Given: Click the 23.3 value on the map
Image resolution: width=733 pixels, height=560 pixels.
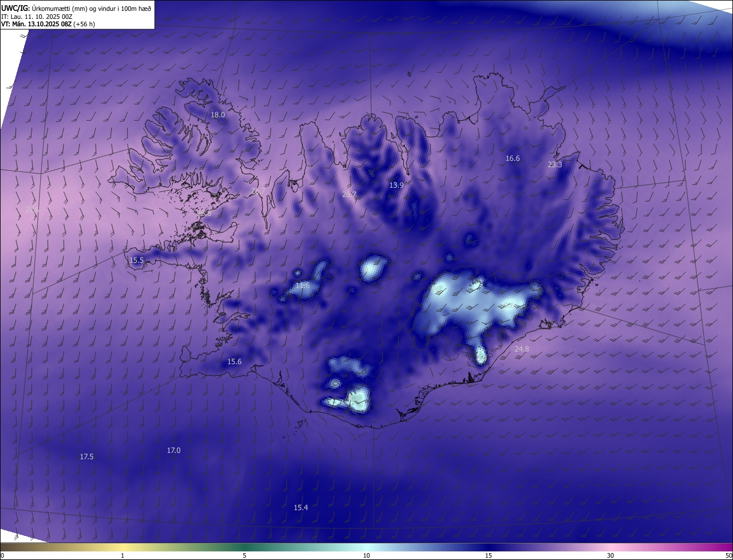Looking at the screenshot, I should [x=555, y=165].
